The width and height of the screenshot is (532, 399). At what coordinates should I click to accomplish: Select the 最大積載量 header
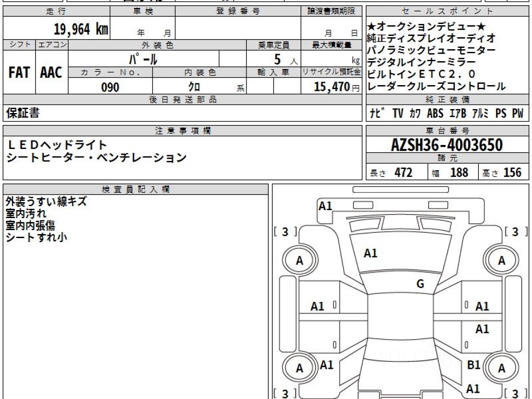click(x=332, y=45)
